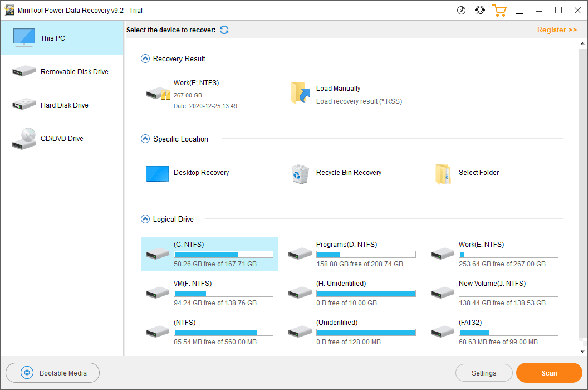Screen dimensions: 588x390
Task: Collapse the Logical Drive section
Action: click(145, 219)
